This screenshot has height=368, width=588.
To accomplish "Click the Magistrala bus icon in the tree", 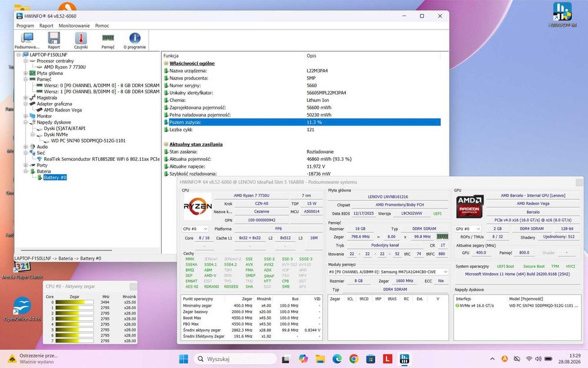I will pyautogui.click(x=32, y=98).
